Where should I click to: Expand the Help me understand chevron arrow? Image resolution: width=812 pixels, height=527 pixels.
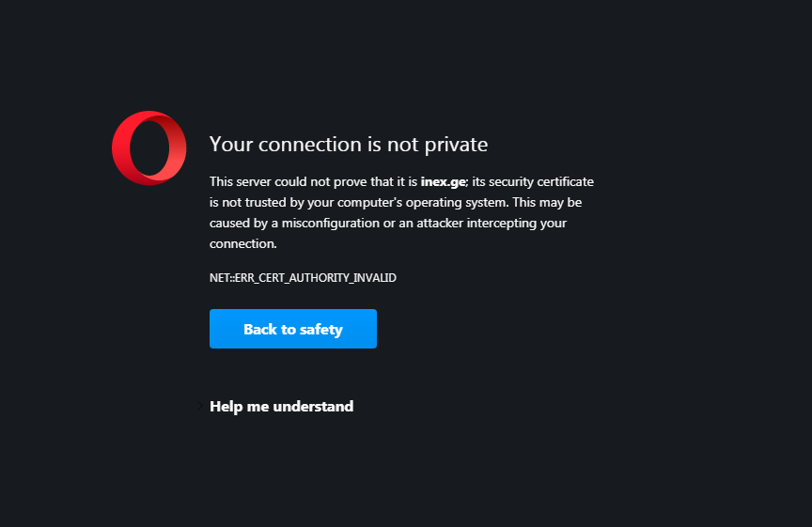coord(200,407)
